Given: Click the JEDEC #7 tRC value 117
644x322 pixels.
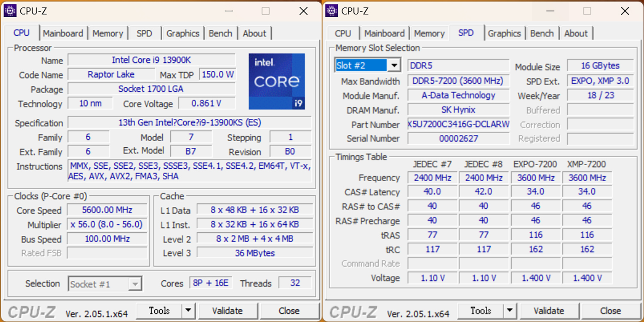Looking at the screenshot, I should tap(432, 249).
